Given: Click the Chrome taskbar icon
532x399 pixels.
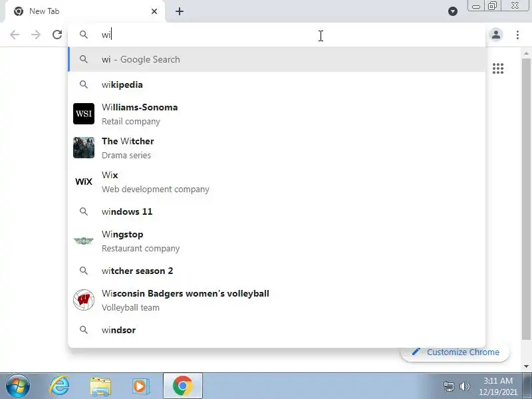Looking at the screenshot, I should [x=183, y=386].
